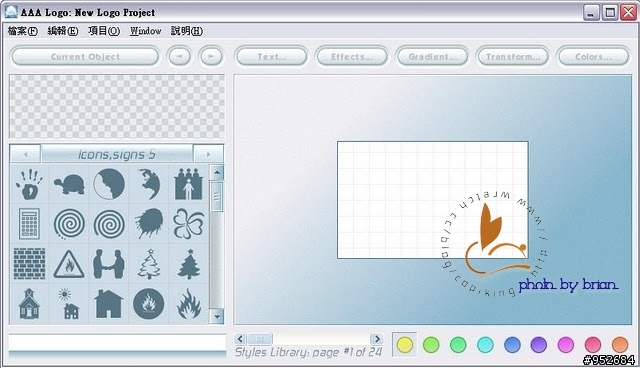This screenshot has width=640, height=368.
Task: Select the spiral icon beside the splat
Action: coord(109,224)
